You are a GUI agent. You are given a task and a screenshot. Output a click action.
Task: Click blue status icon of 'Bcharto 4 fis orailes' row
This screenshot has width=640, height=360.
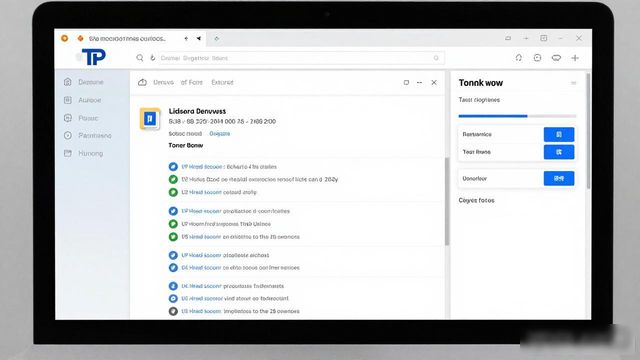click(173, 167)
